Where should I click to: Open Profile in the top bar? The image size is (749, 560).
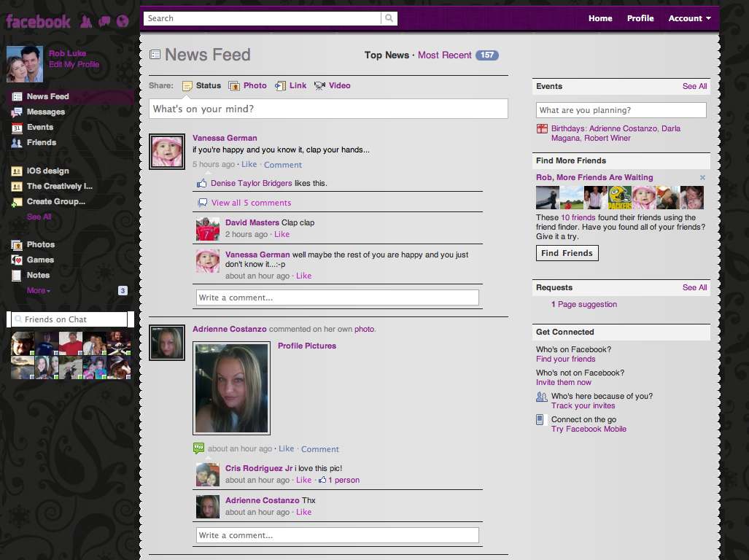(x=640, y=18)
